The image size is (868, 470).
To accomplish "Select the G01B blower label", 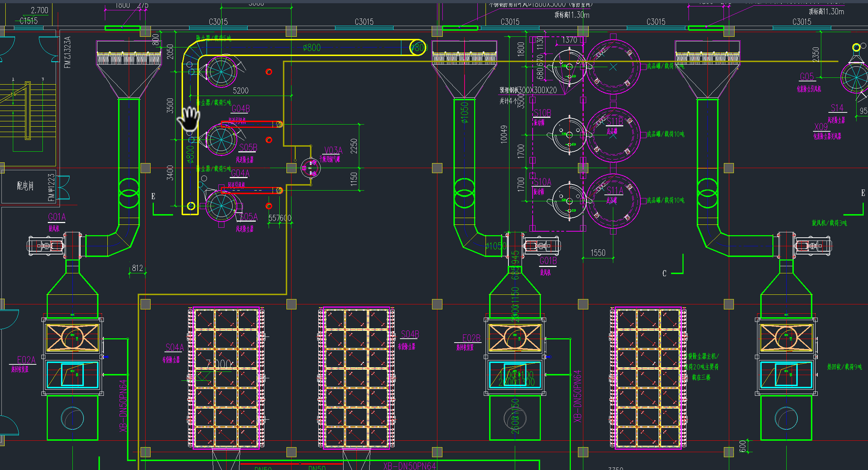I will coord(548,261).
